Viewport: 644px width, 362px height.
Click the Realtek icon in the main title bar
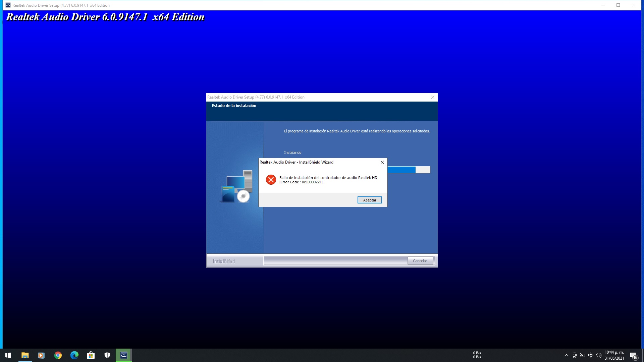[x=8, y=5]
